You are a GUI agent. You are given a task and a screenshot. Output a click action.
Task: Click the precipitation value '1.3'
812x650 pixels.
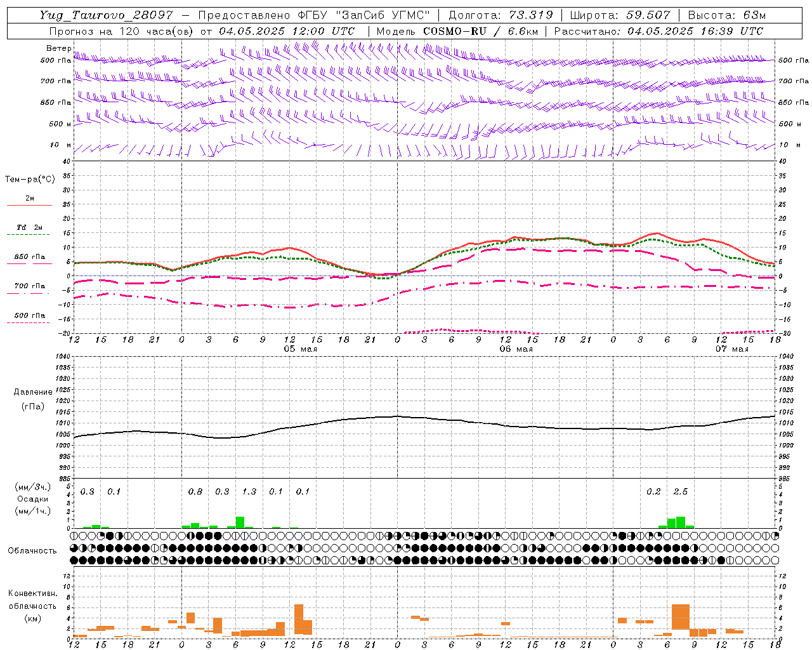point(249,492)
